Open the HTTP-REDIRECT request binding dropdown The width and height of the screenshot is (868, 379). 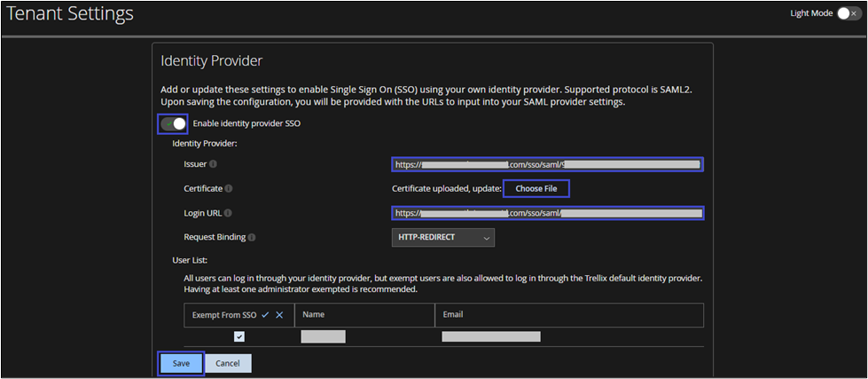pyautogui.click(x=442, y=237)
